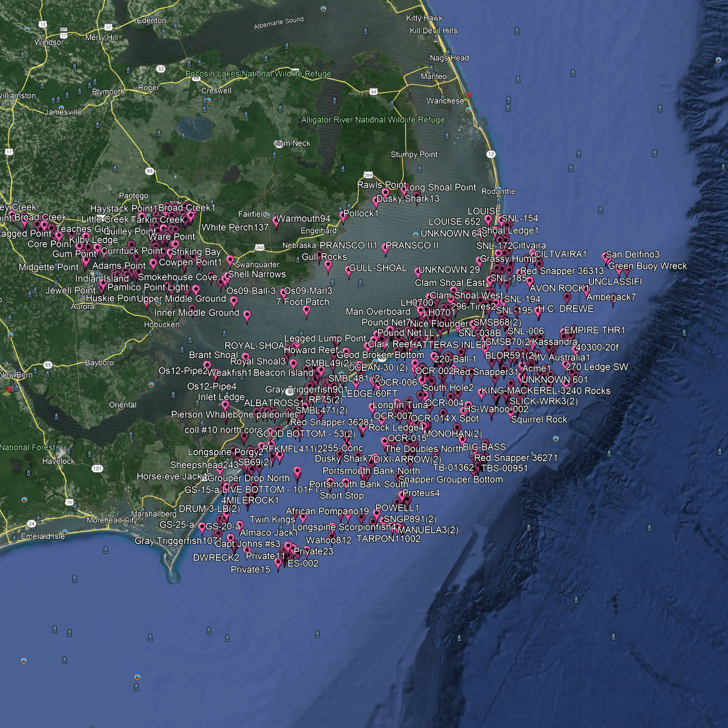The width and height of the screenshot is (728, 728).
Task: Select the Morehead City label
Action: click(x=112, y=520)
